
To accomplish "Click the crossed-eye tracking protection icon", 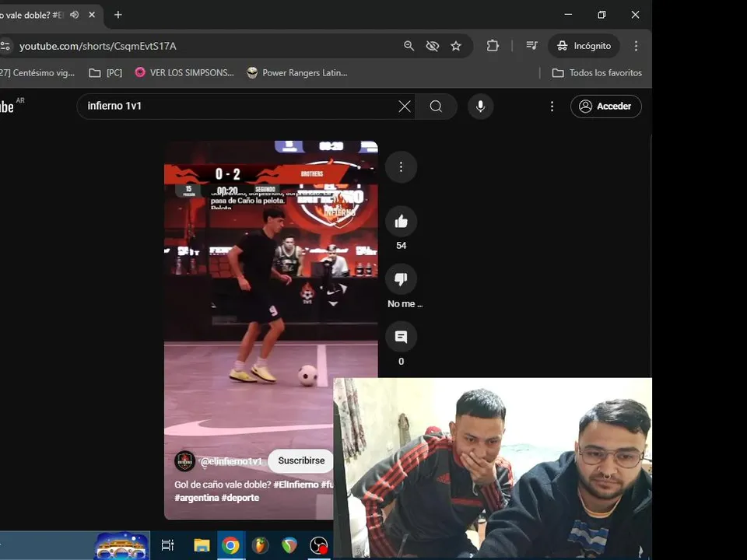I will pyautogui.click(x=432, y=46).
